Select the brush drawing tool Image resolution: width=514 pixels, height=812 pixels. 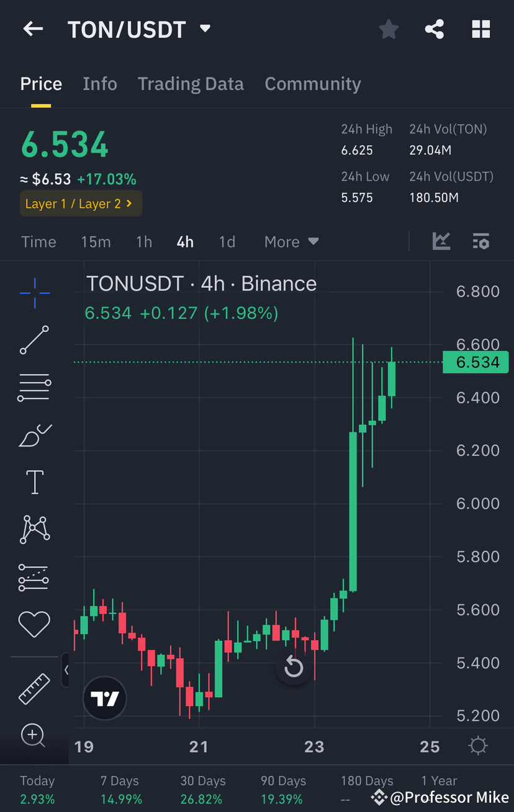point(34,434)
